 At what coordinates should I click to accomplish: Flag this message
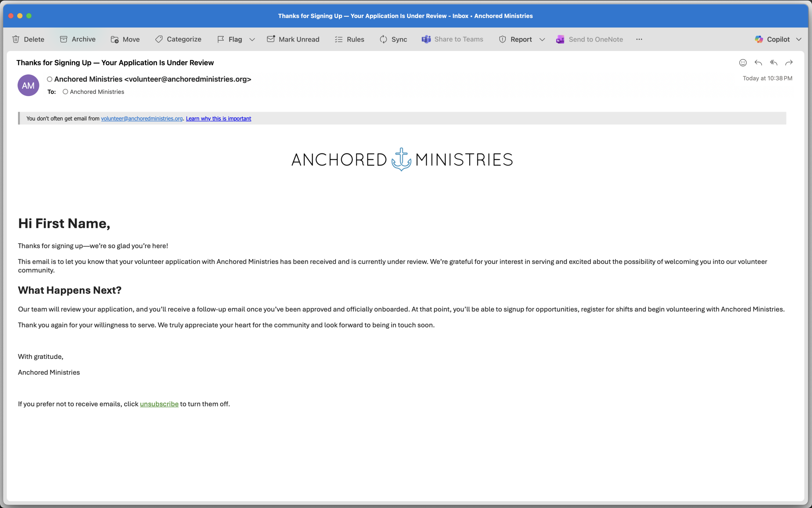click(x=230, y=39)
